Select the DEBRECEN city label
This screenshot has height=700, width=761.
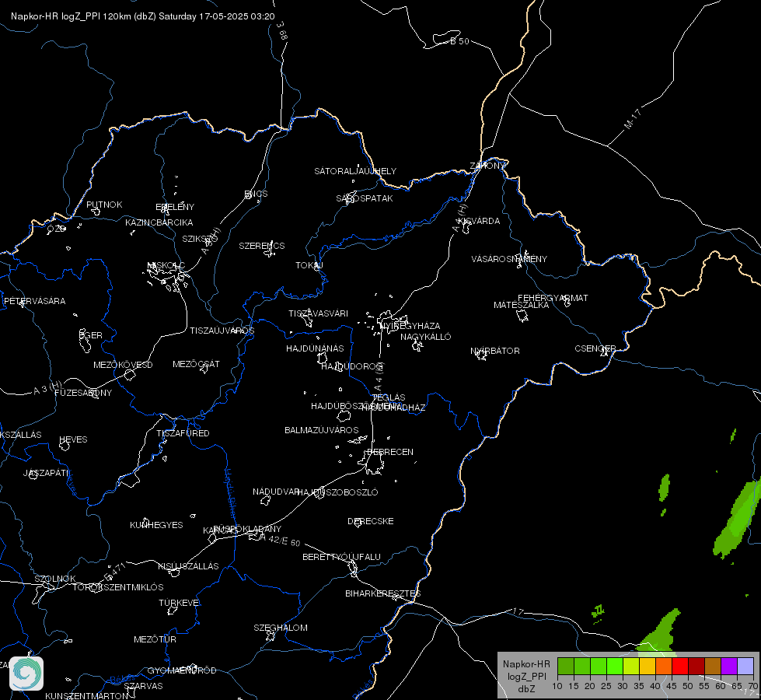390,452
